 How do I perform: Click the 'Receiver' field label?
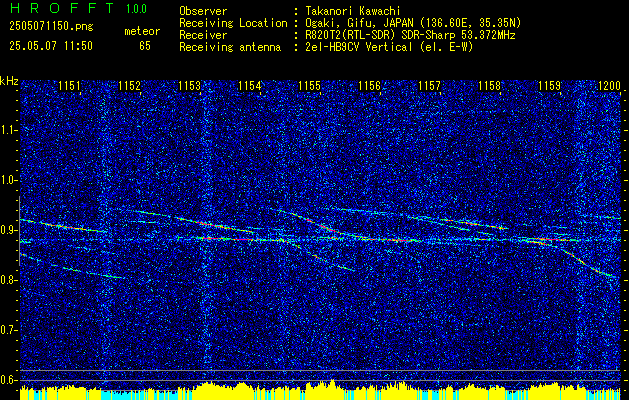[x=203, y=35]
